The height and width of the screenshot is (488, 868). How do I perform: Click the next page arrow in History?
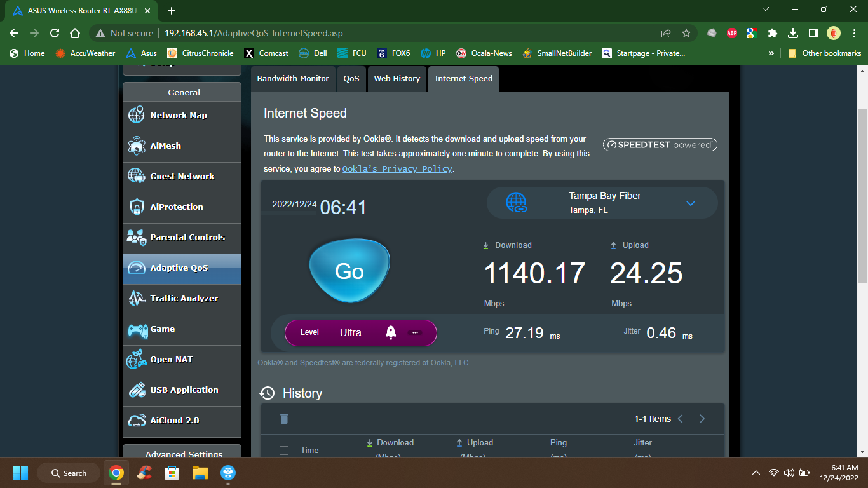[702, 419]
